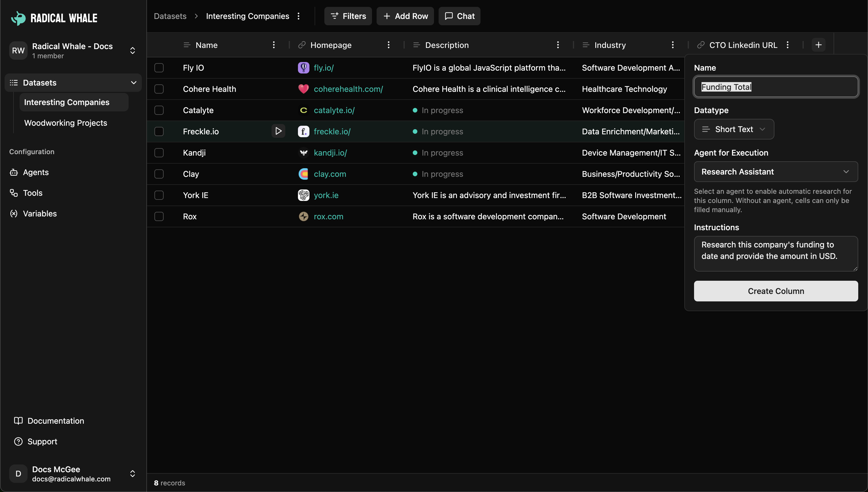Check the Rox row checkbox
This screenshot has width=868, height=492.
coord(159,216)
